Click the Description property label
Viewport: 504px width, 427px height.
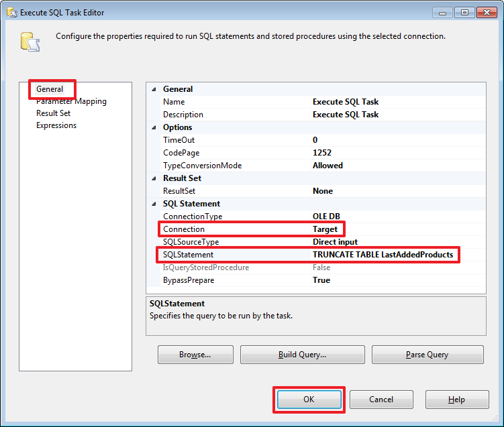tap(183, 115)
